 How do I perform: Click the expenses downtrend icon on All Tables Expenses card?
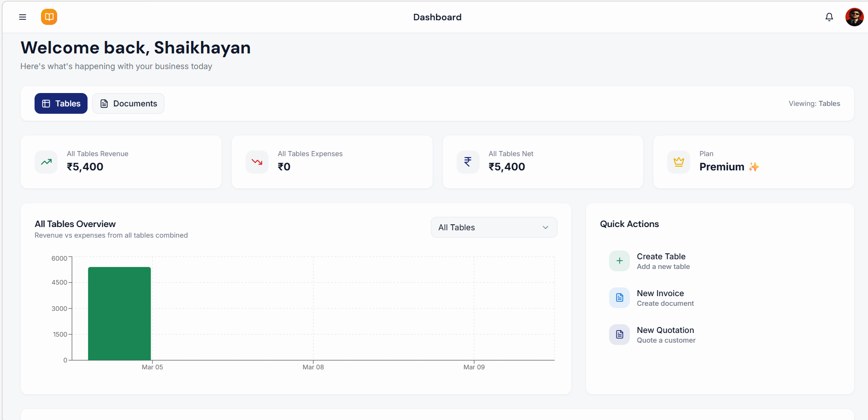257,162
